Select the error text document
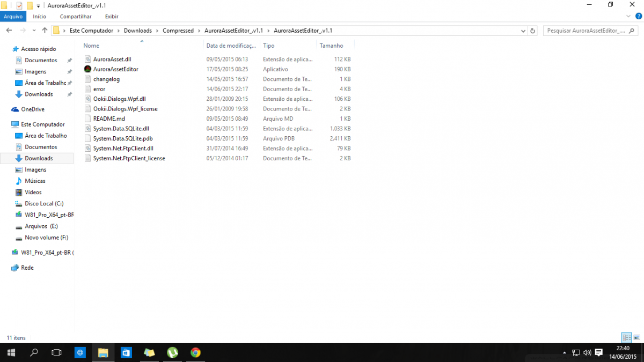Screen dimensions: 644x362 click(95, 89)
